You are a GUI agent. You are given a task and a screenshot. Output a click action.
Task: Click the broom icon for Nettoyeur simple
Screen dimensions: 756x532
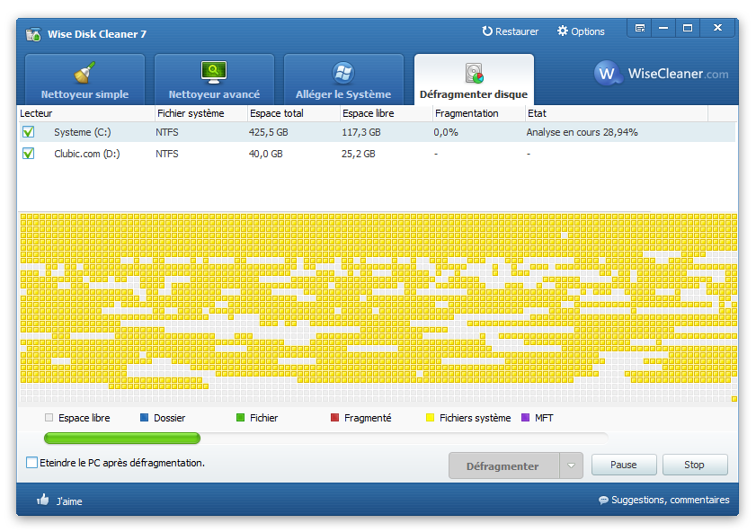pos(84,72)
